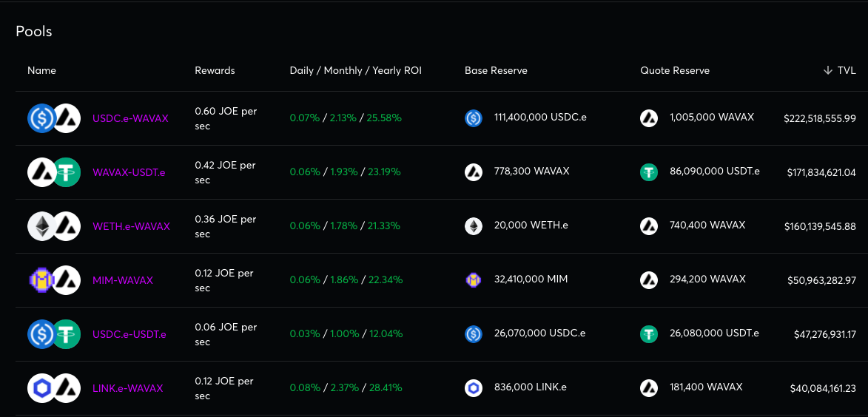This screenshot has width=868, height=417.
Task: Sort by Daily / Monthly / Yearly ROI header
Action: tap(355, 70)
